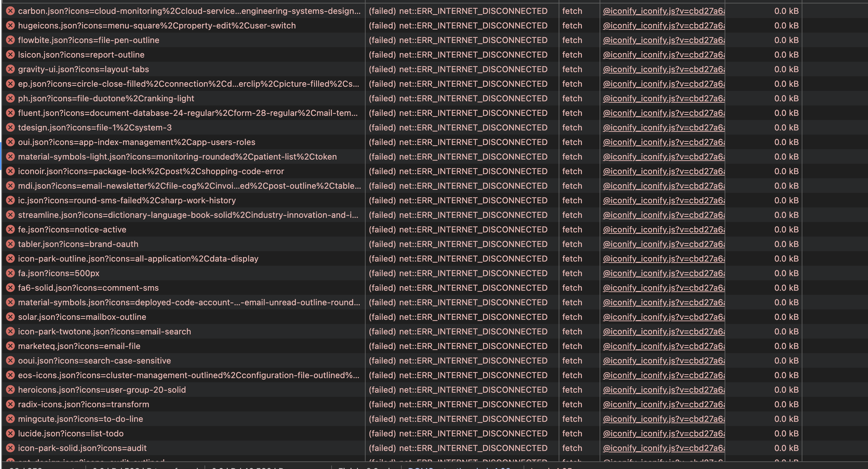Screen dimensions: 868x469
Task: Click the failed icon next to lucide.json list-todo
Action: click(x=10, y=434)
